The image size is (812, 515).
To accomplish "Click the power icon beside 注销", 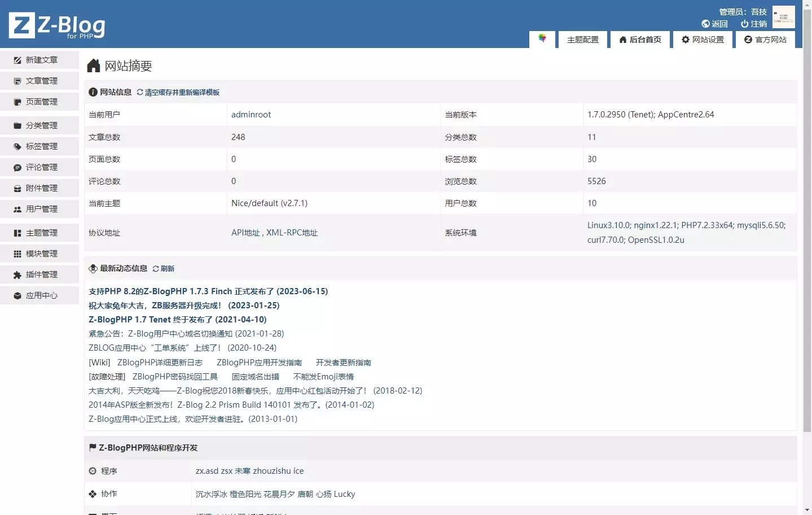I will (745, 24).
